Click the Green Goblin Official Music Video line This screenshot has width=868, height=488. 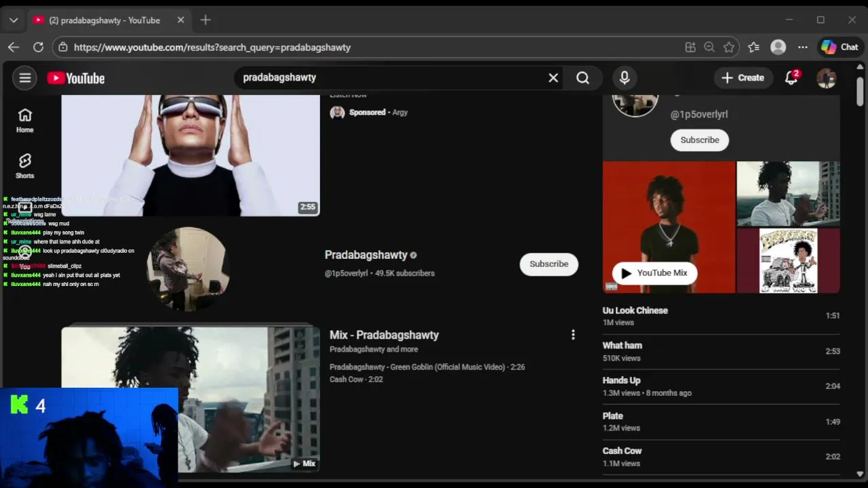pyautogui.click(x=427, y=367)
